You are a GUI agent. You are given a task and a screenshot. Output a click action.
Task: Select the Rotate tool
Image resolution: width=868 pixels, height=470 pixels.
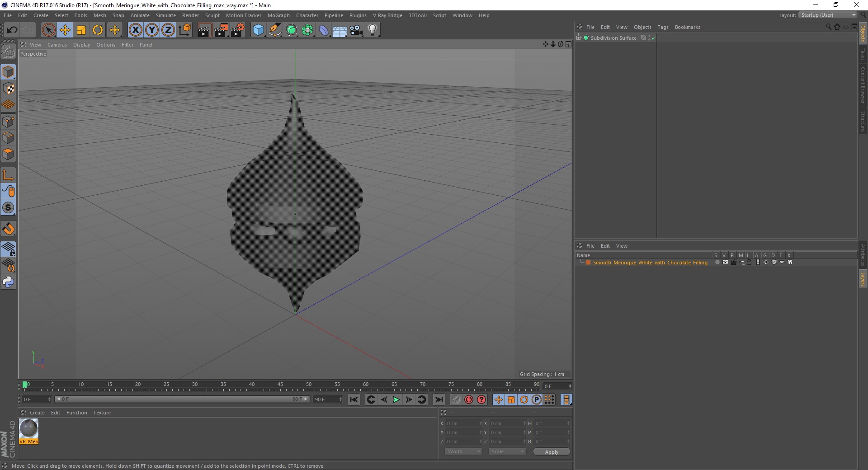tap(98, 30)
